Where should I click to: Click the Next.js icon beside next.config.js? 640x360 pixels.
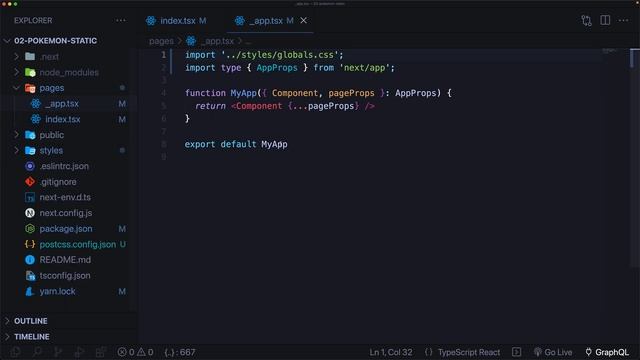click(30, 213)
